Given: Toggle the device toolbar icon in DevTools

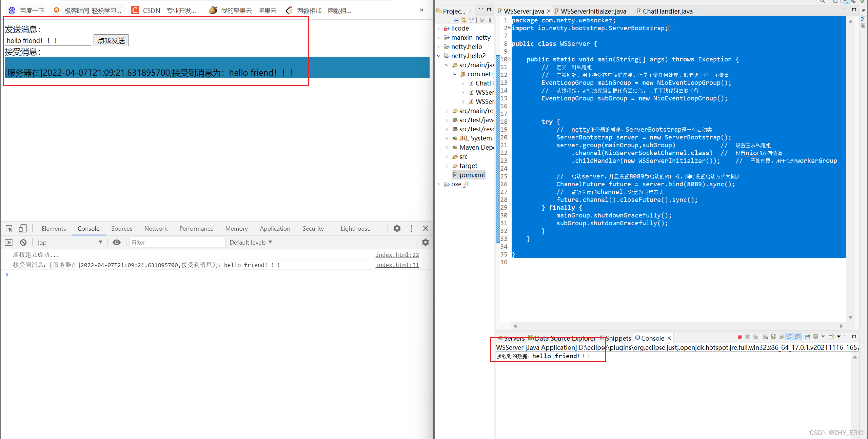Looking at the screenshot, I should [23, 229].
